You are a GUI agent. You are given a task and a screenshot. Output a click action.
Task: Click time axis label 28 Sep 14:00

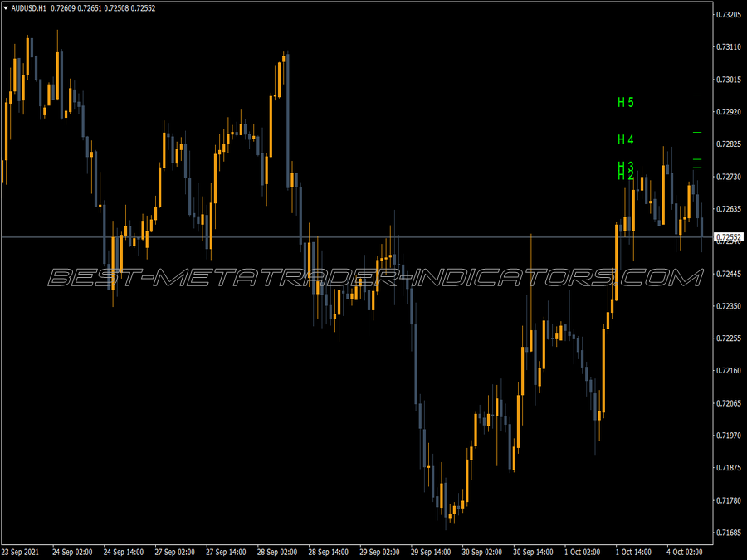click(x=328, y=553)
